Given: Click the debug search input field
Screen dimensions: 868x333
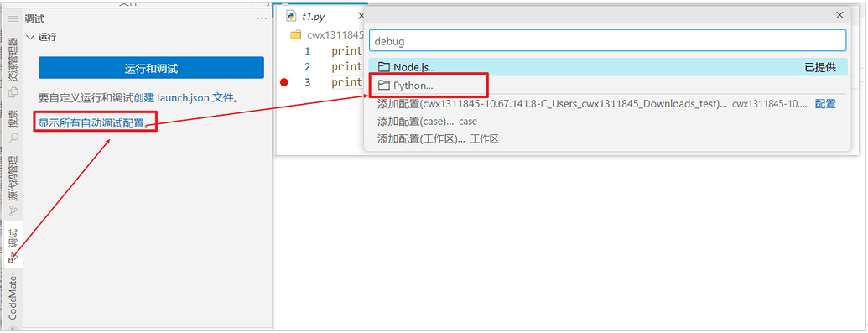Looking at the screenshot, I should point(607,41).
